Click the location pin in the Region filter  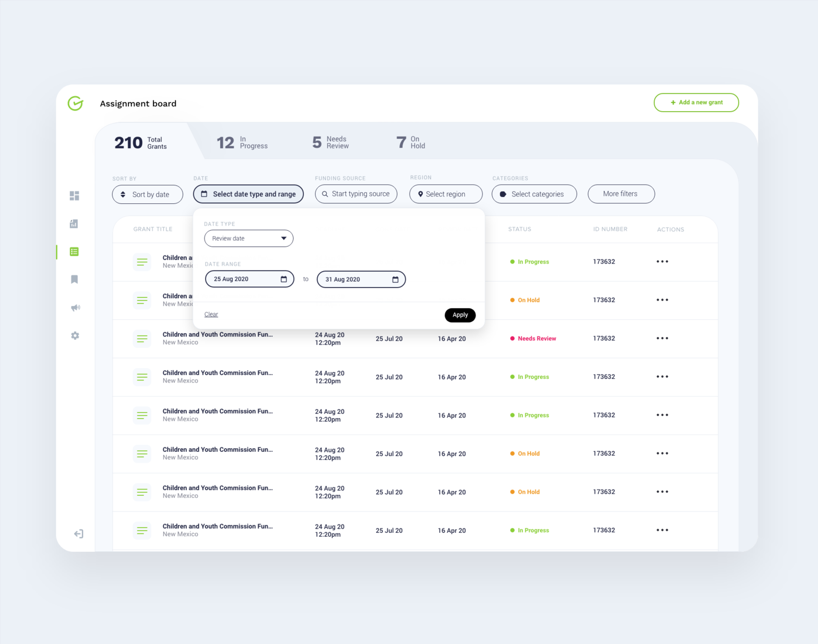click(420, 194)
